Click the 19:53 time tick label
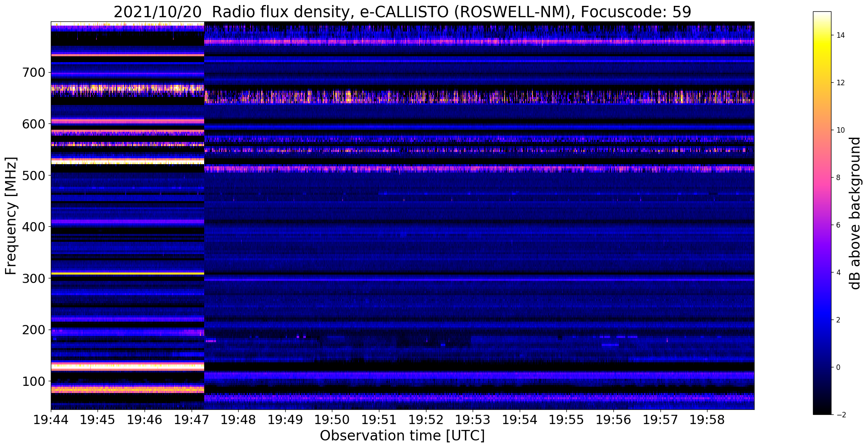This screenshot has width=868, height=448. (x=473, y=420)
